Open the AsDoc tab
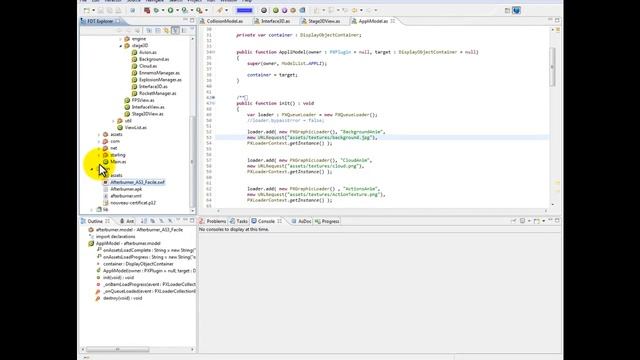This screenshot has width=640, height=360. coord(301,221)
